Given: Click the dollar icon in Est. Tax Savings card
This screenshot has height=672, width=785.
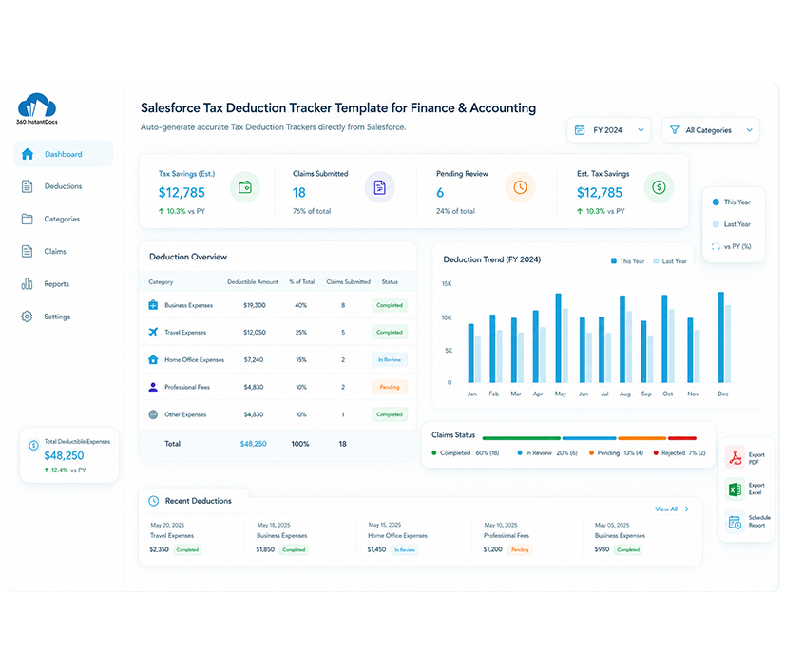Looking at the screenshot, I should click(659, 188).
